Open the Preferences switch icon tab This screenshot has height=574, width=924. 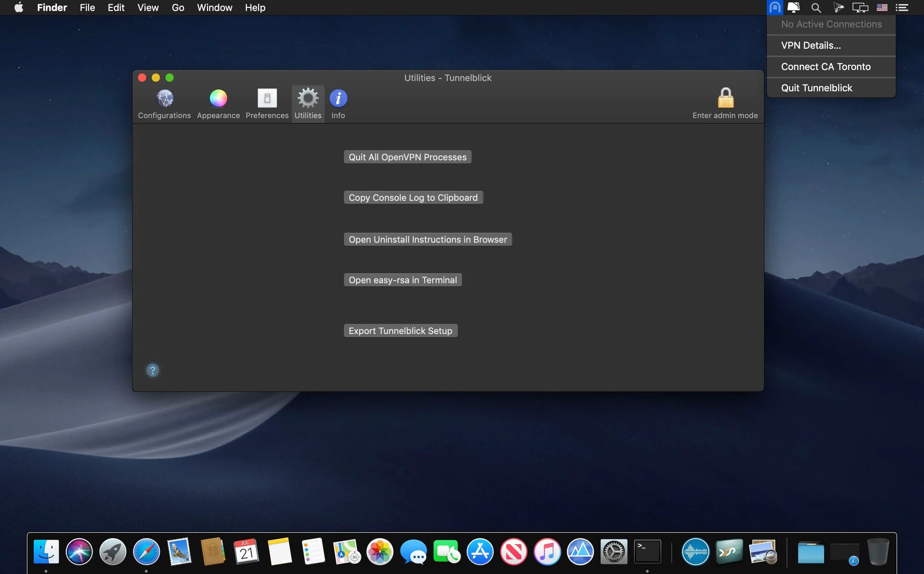click(267, 104)
